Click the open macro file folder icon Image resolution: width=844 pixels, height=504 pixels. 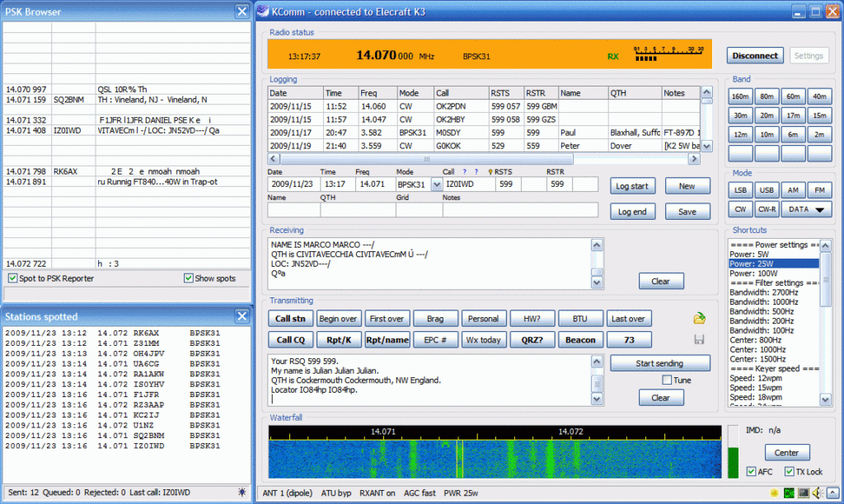coord(700,319)
